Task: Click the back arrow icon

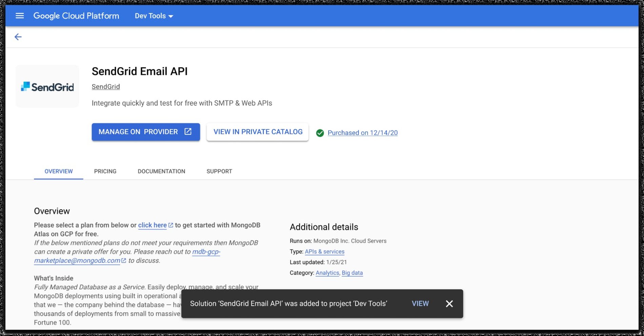Action: pyautogui.click(x=18, y=37)
